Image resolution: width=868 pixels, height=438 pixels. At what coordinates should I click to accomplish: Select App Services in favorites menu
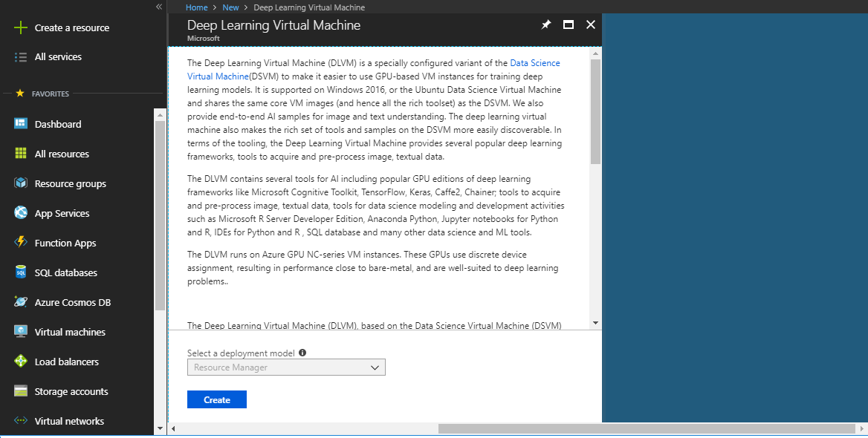(x=62, y=214)
